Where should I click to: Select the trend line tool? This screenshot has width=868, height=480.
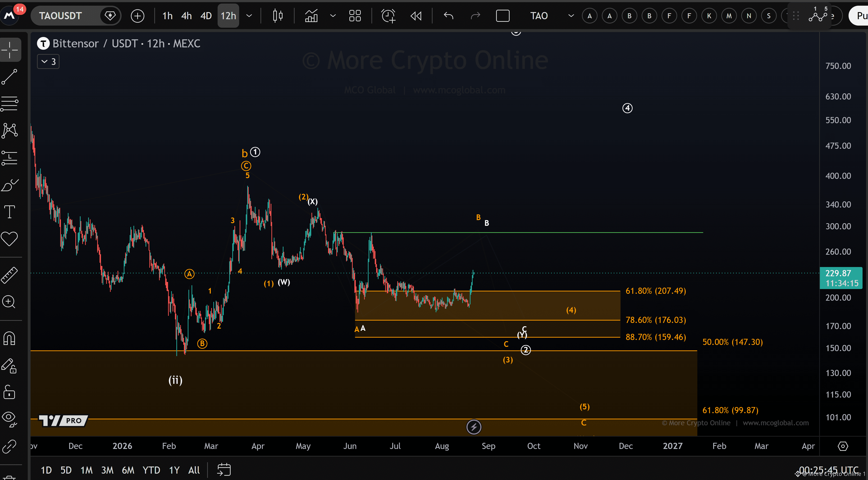tap(10, 77)
